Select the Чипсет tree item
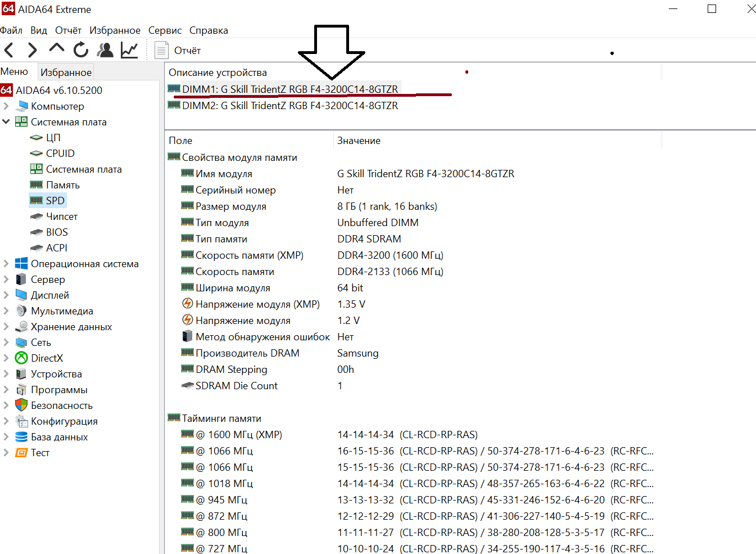This screenshot has height=554, width=756. click(62, 216)
